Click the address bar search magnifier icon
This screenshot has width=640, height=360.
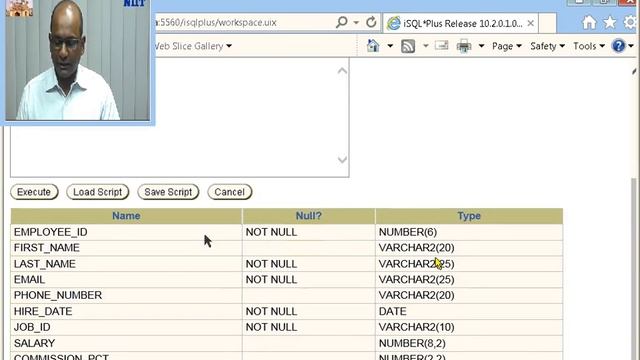pyautogui.click(x=341, y=22)
